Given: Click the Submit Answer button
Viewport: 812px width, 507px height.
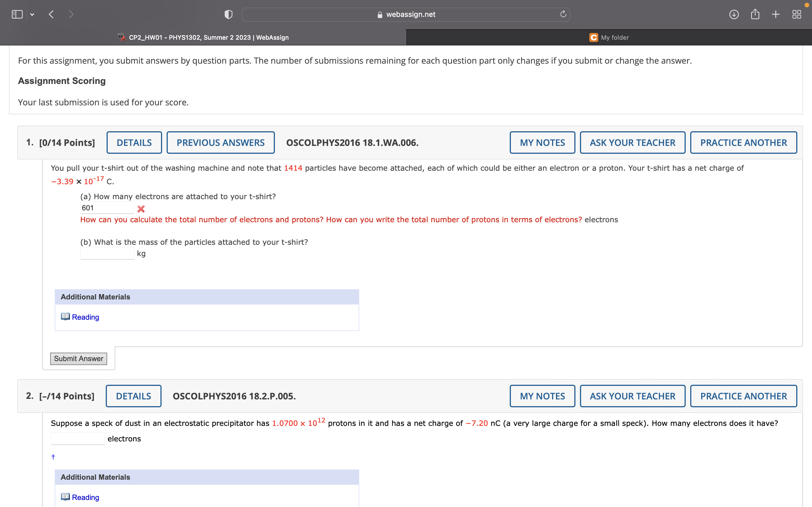Looking at the screenshot, I should click(78, 359).
